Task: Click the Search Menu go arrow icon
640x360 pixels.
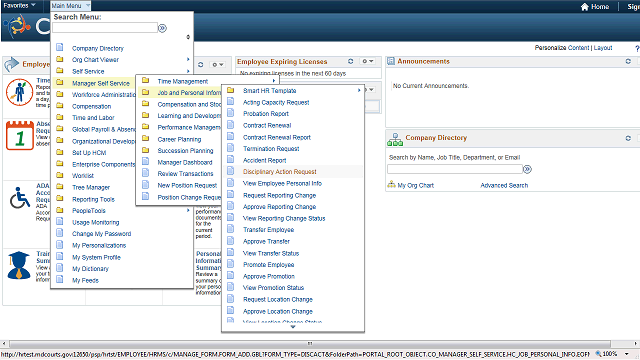Action: coord(162,28)
